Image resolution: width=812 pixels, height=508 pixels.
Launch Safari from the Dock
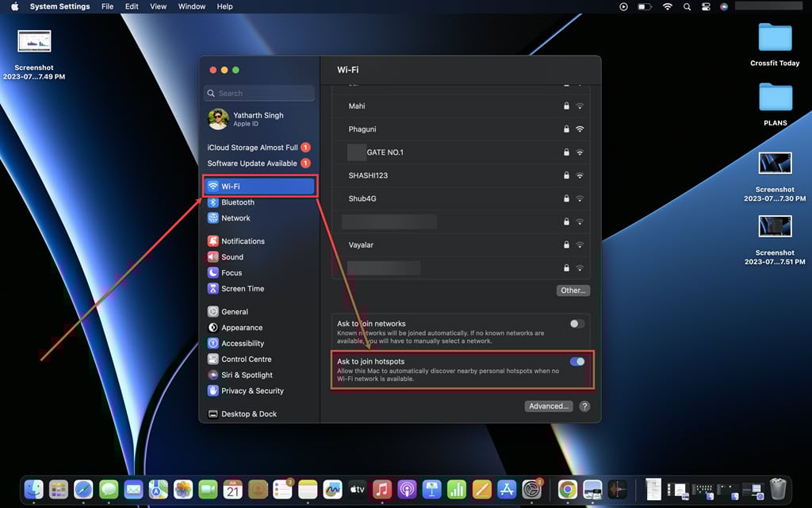83,489
